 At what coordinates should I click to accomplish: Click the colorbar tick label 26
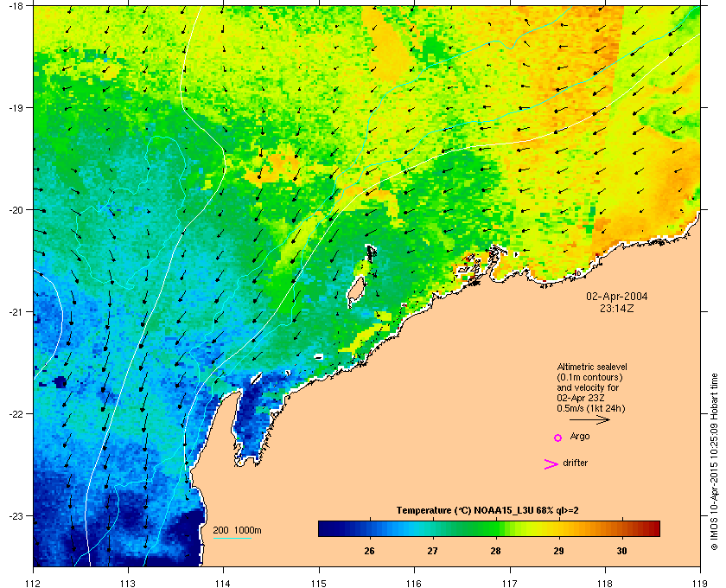369,551
